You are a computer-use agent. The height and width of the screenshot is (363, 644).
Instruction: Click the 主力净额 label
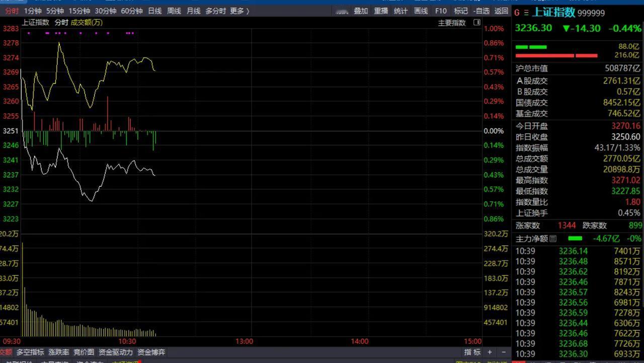pyautogui.click(x=532, y=239)
